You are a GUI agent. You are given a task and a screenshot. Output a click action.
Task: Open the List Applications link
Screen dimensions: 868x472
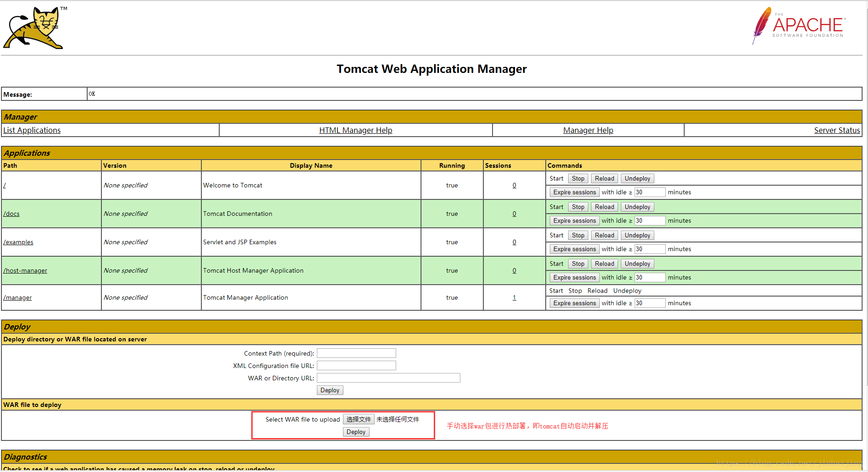click(32, 130)
